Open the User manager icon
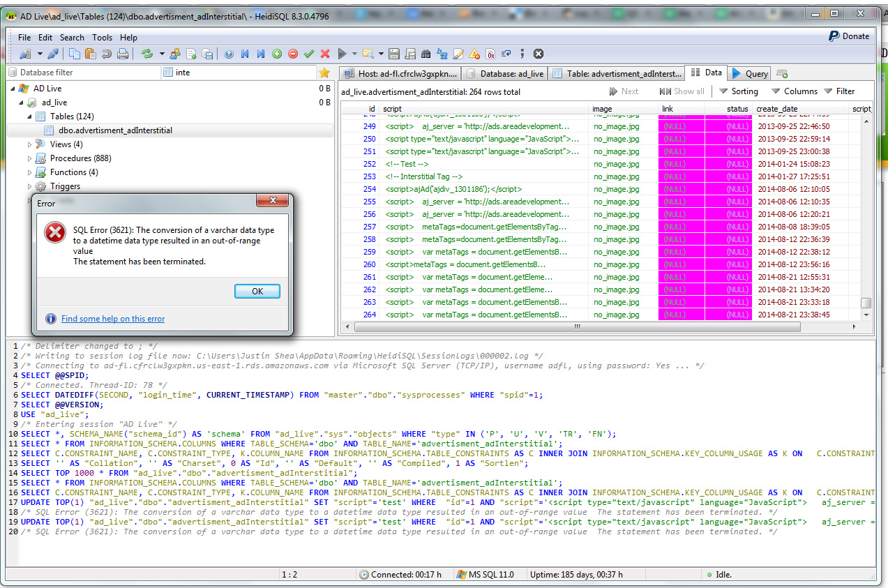 [175, 54]
